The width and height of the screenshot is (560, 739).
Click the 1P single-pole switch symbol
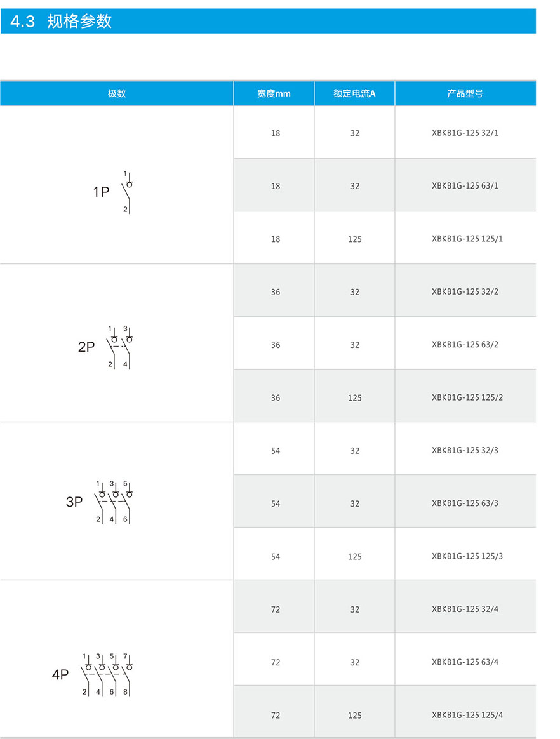click(x=128, y=192)
